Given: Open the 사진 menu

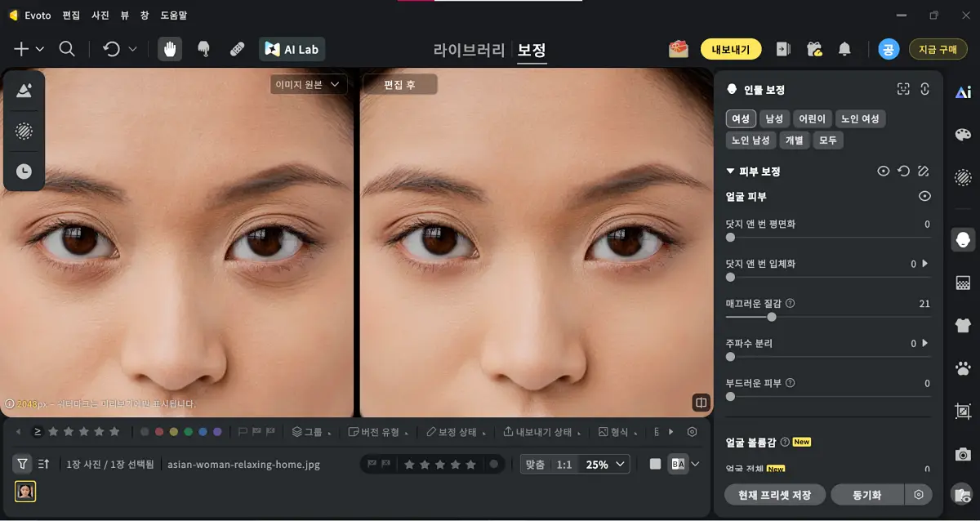Looking at the screenshot, I should pyautogui.click(x=100, y=15).
